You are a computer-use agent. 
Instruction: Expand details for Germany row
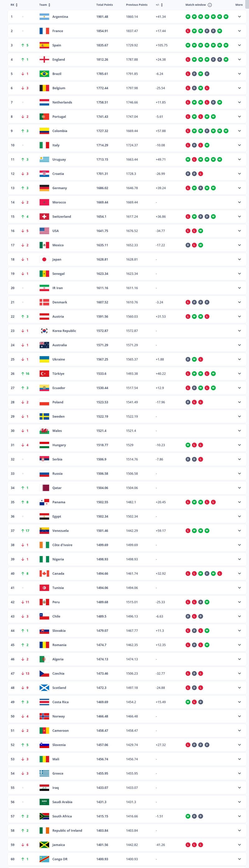(x=239, y=188)
